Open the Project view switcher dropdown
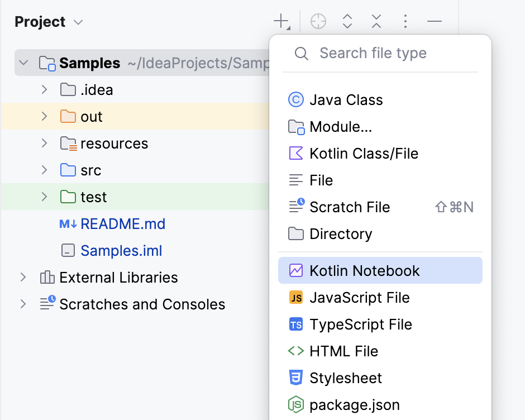The height and width of the screenshot is (420, 525). (77, 22)
